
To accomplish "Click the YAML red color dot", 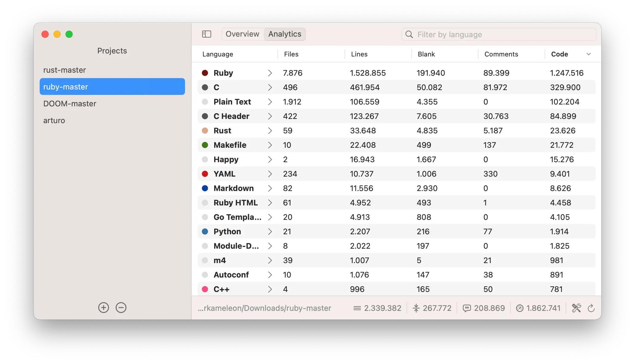I will pyautogui.click(x=205, y=174).
